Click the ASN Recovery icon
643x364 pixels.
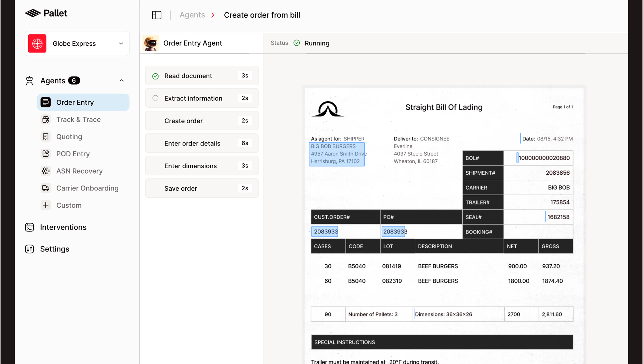coord(46,171)
